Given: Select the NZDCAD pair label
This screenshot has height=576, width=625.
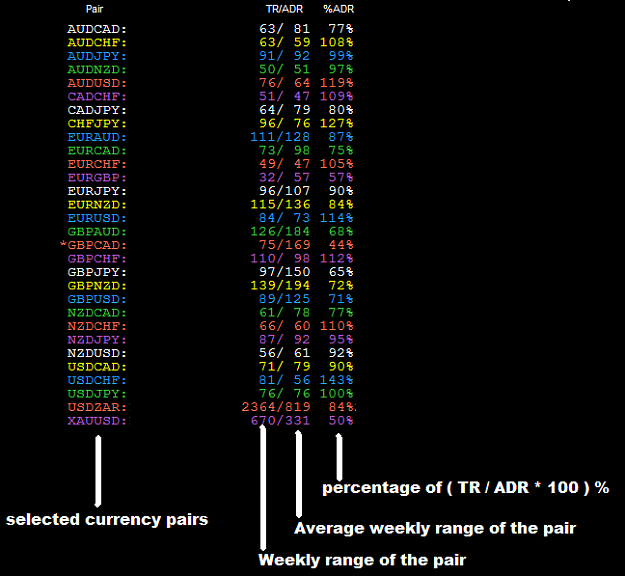Looking at the screenshot, I should [x=97, y=313].
